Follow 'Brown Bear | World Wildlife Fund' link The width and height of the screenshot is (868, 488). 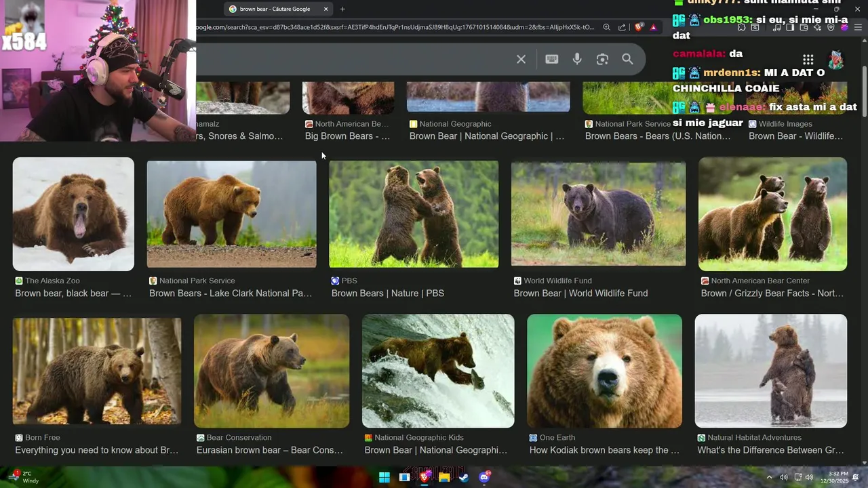[x=580, y=293]
